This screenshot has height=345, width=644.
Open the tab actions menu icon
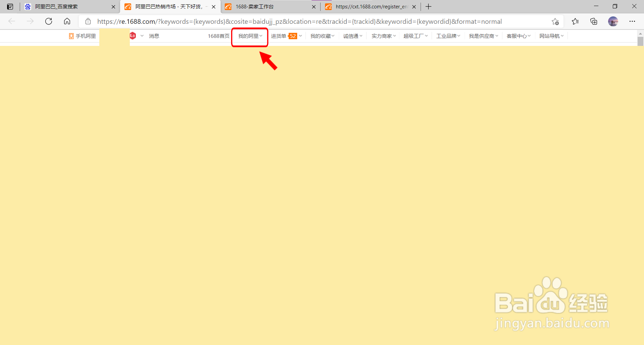[10, 7]
